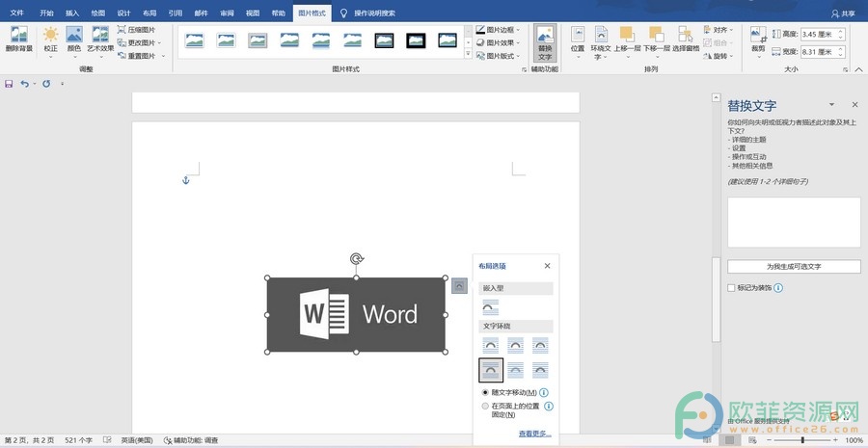Switch to the 开始 home tab
The width and height of the screenshot is (868, 448).
coord(46,13)
